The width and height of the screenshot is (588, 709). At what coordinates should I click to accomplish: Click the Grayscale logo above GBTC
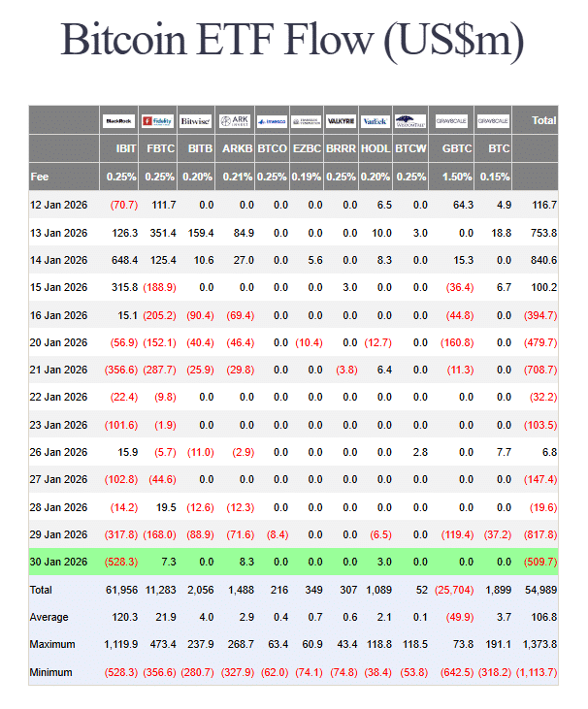[454, 121]
